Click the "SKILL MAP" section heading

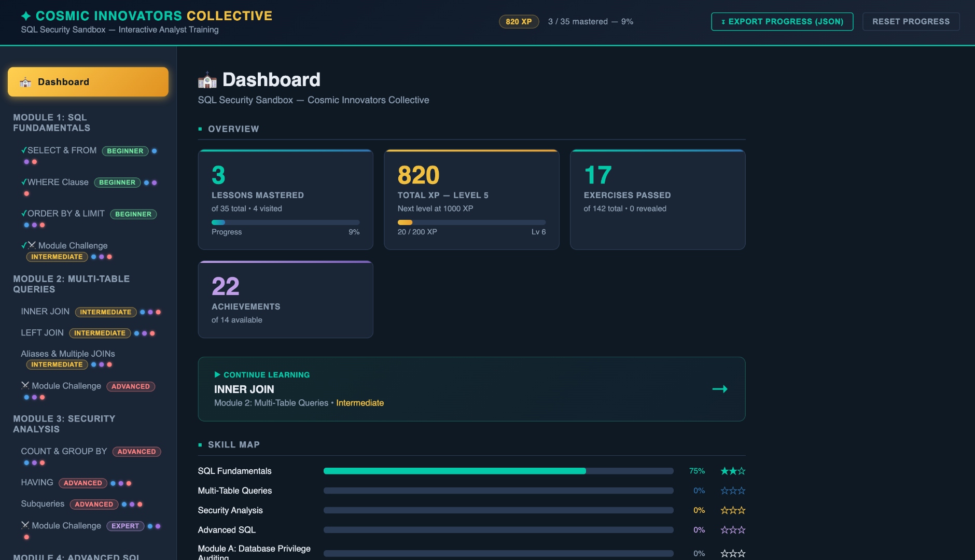[x=234, y=444]
